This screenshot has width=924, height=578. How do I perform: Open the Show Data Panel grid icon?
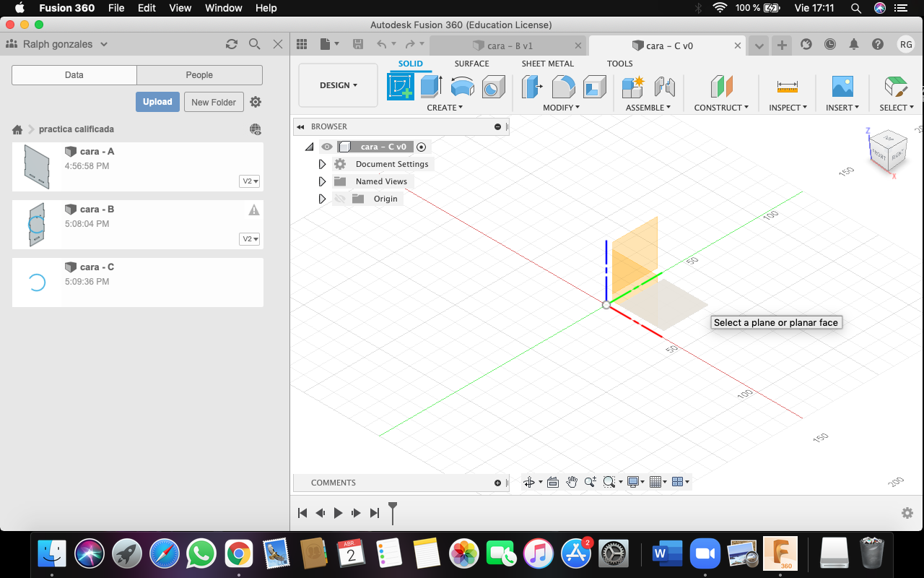(x=302, y=44)
